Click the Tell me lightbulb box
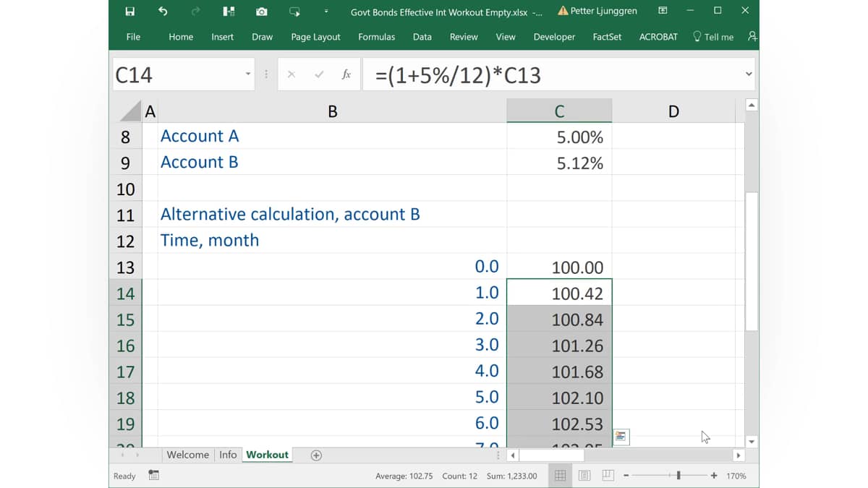Screen dimensions: 868x488 point(712,37)
